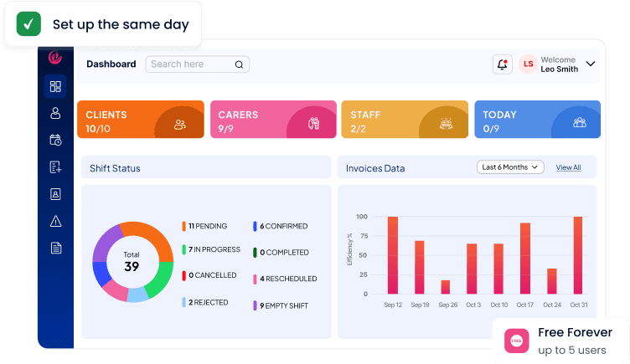Click the people icon on Clients card
The image size is (630, 364).
pos(179,125)
